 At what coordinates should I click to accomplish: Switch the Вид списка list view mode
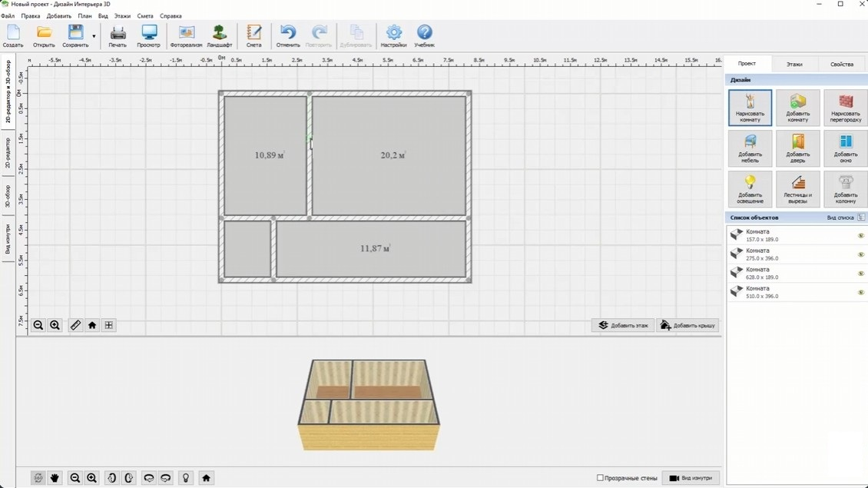845,217
